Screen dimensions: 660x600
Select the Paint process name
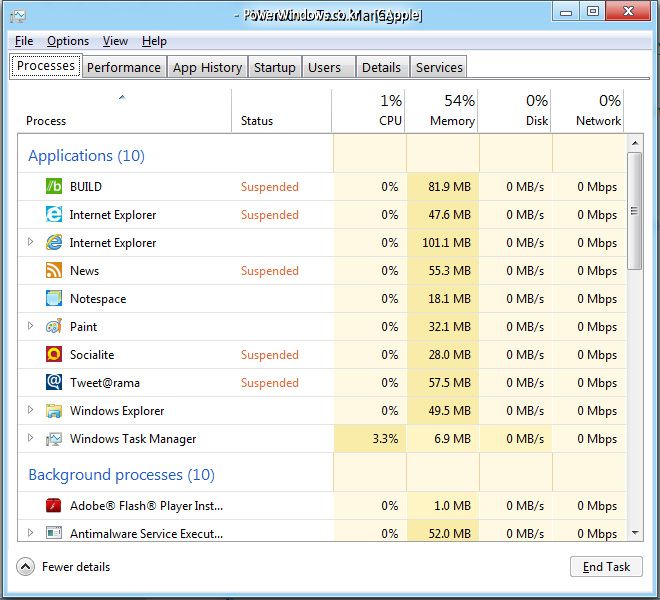83,327
